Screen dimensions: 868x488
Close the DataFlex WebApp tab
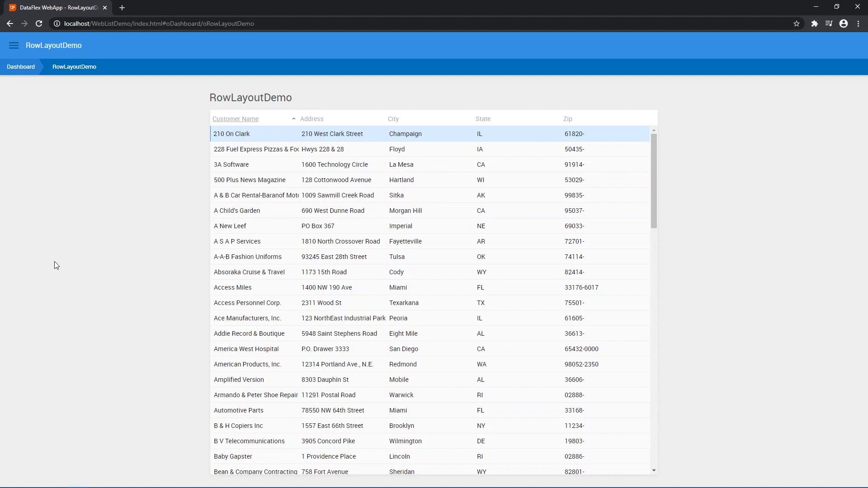[x=105, y=8]
